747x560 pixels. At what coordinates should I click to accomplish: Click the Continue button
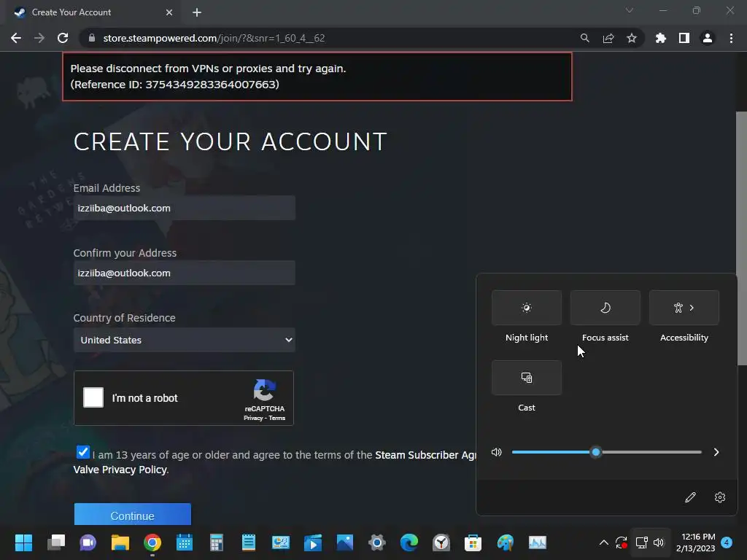tap(133, 514)
